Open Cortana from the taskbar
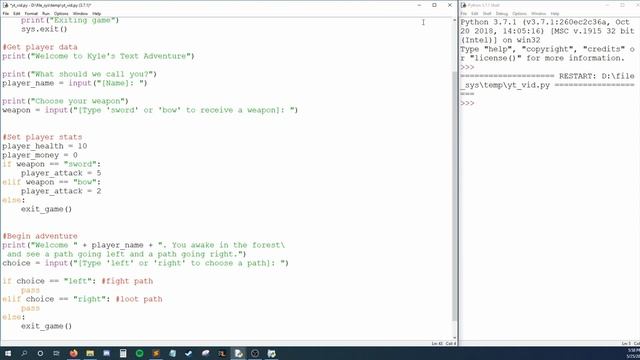Viewport: 640px width, 360px height. point(40,353)
